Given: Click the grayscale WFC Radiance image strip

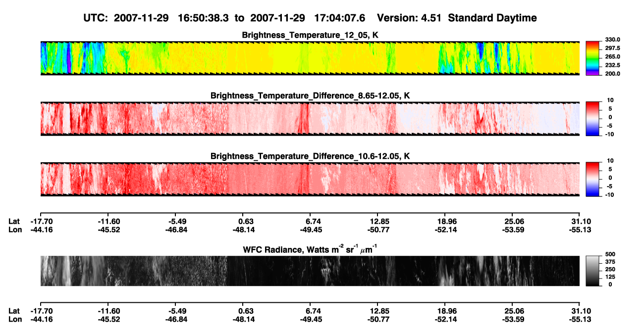Looking at the screenshot, I should (x=310, y=271).
